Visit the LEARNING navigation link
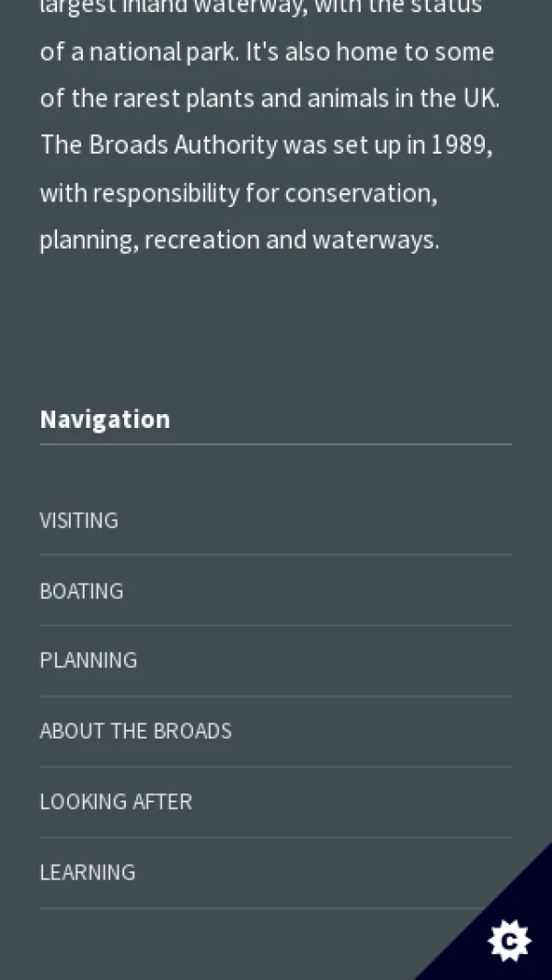The height and width of the screenshot is (980, 552). 87,872
